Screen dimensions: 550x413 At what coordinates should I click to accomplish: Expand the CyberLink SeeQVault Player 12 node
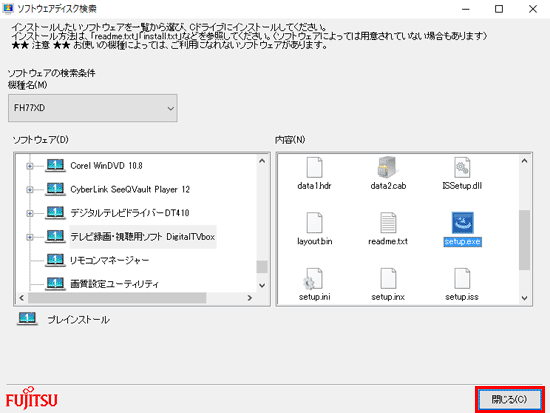point(30,189)
